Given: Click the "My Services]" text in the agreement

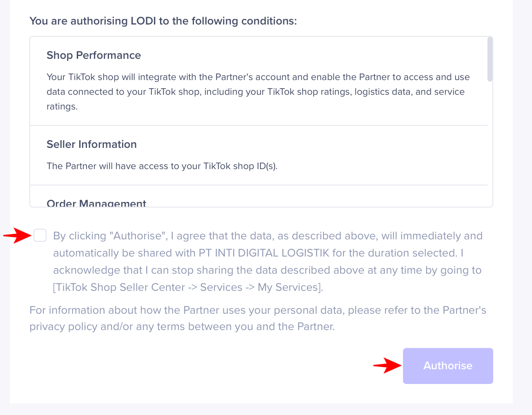Looking at the screenshot, I should coord(290,287).
